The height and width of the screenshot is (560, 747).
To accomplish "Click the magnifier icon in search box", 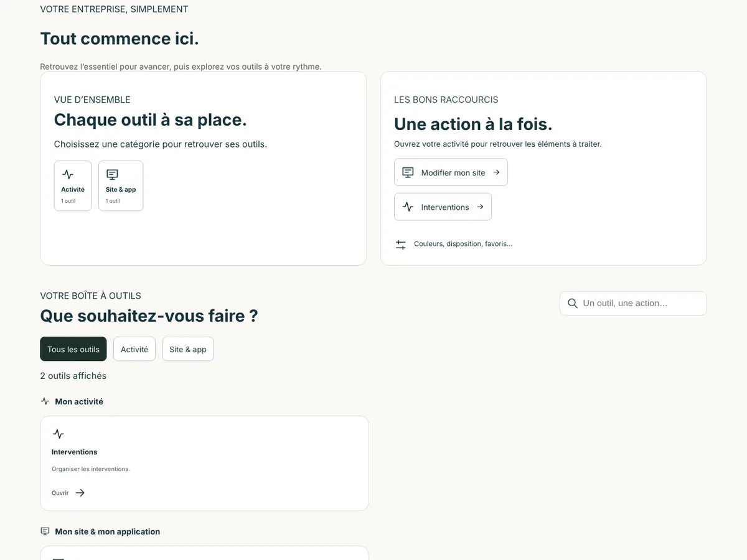I will coord(573,303).
